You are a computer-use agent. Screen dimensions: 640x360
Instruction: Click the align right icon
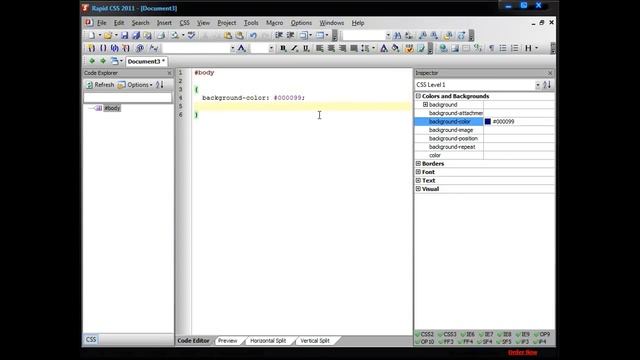342,48
